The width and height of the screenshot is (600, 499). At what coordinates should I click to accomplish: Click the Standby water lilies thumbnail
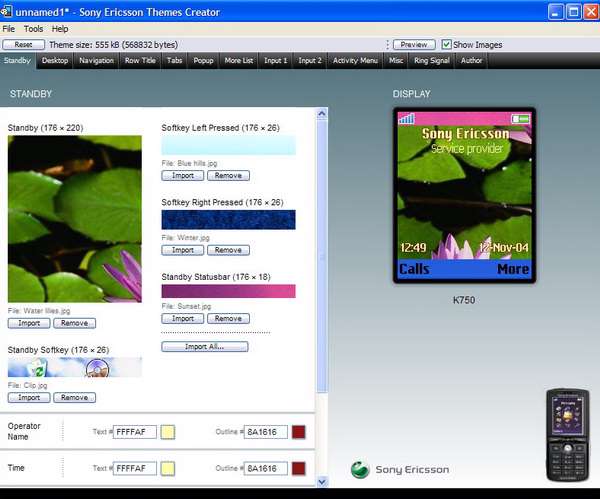point(75,219)
